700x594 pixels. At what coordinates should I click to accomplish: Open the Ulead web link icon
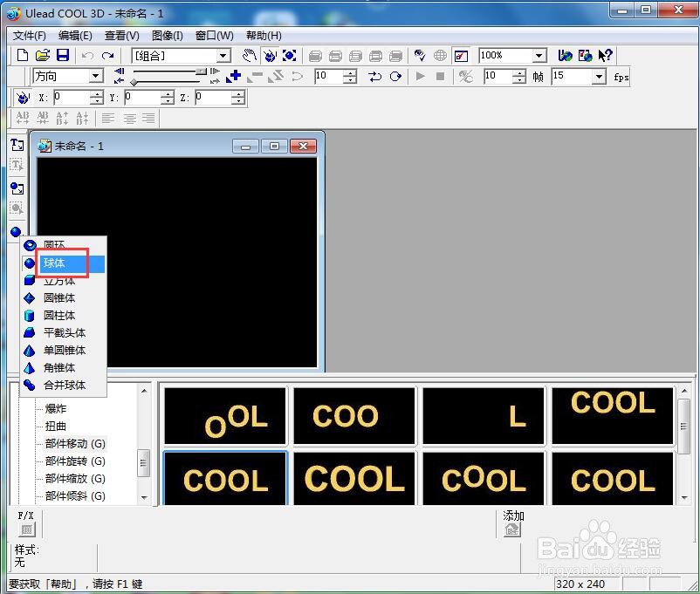(x=565, y=55)
